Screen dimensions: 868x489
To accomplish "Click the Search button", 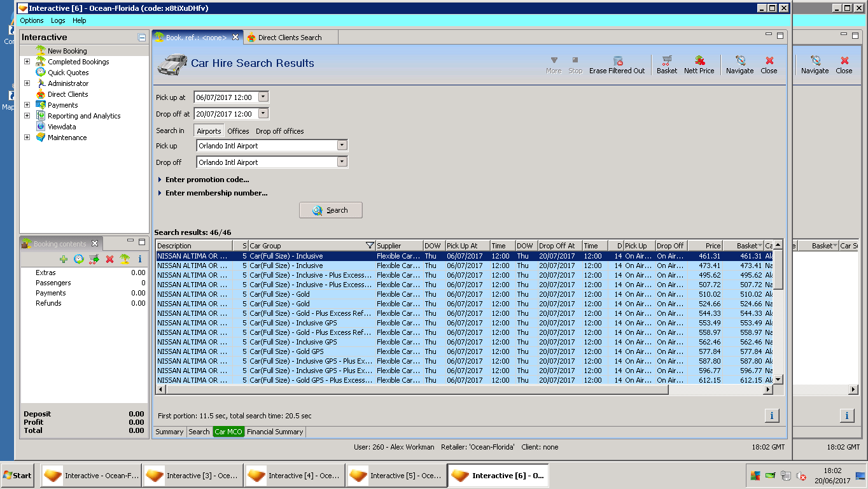I will (x=330, y=210).
